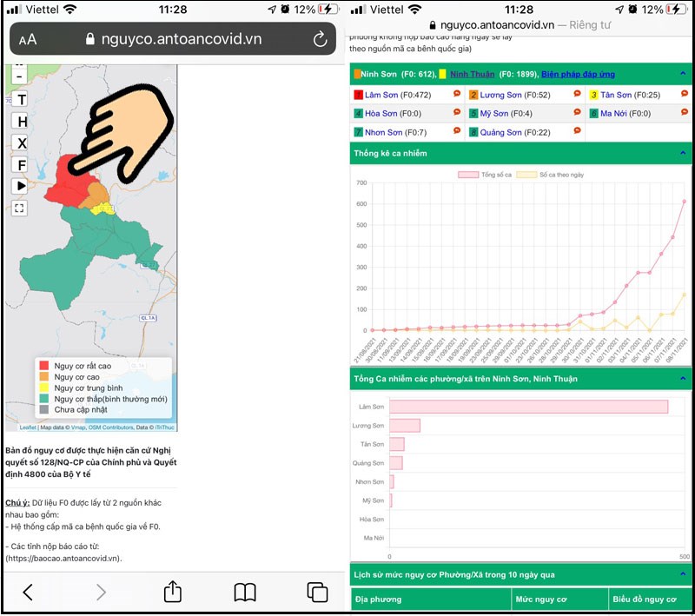Reload the page in Safari
Image resolution: width=695 pixels, height=616 pixels.
coord(320,39)
